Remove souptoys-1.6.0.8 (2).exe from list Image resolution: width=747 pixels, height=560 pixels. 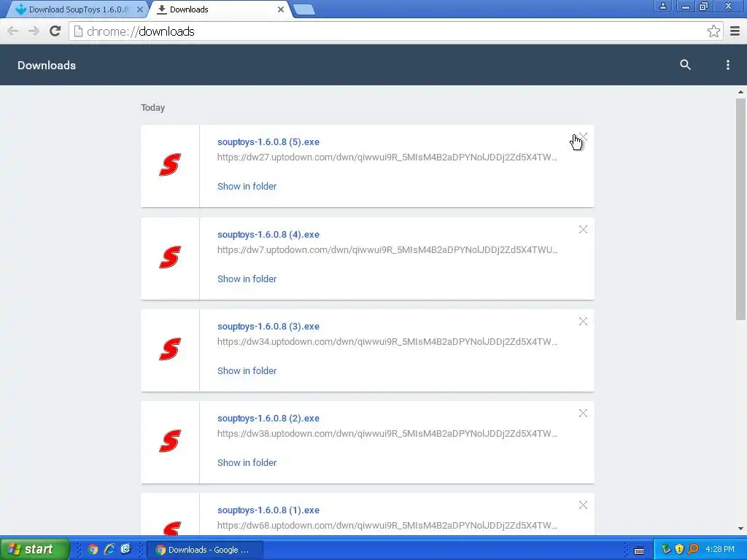coord(583,413)
